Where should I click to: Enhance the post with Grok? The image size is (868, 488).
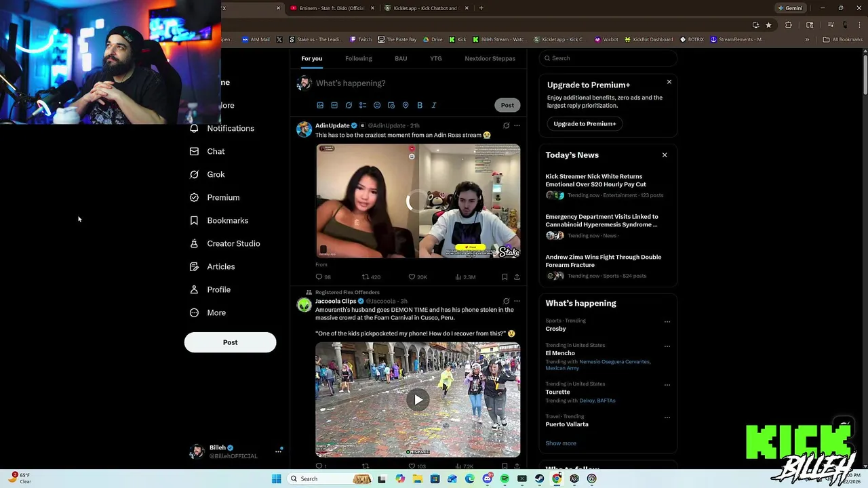(x=349, y=105)
